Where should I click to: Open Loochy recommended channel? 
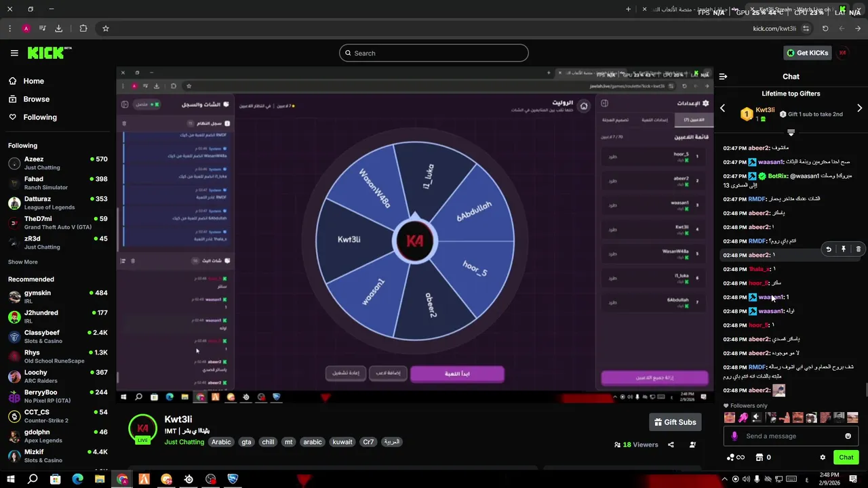tap(58, 376)
